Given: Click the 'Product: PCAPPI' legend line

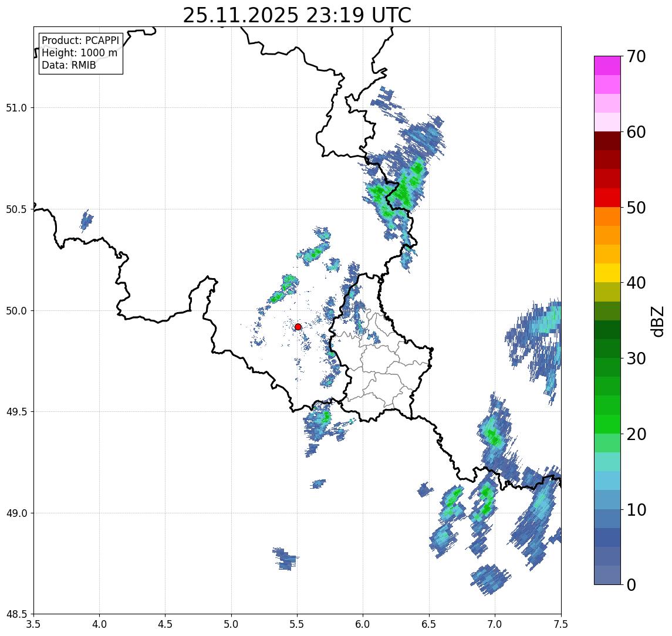Looking at the screenshot, I should tap(80, 40).
